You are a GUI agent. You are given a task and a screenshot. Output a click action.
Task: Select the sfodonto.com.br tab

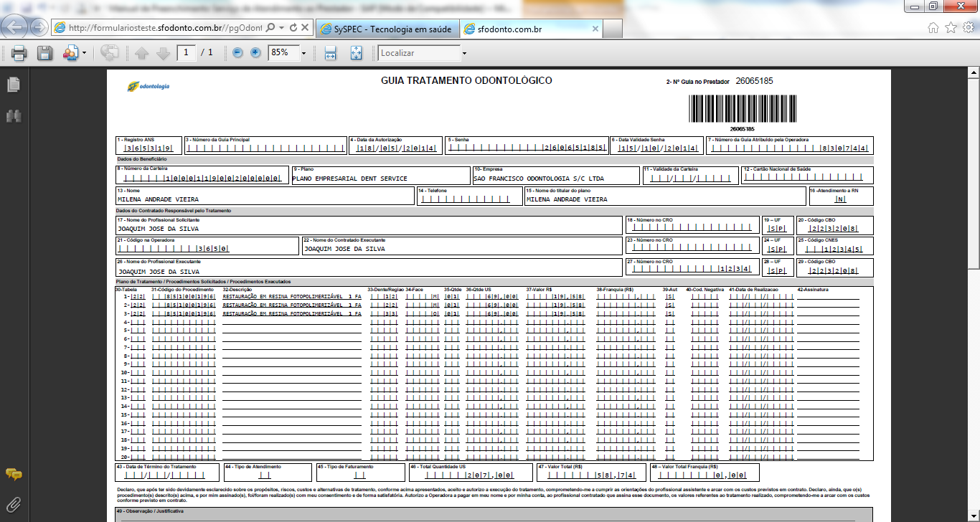tap(529, 29)
